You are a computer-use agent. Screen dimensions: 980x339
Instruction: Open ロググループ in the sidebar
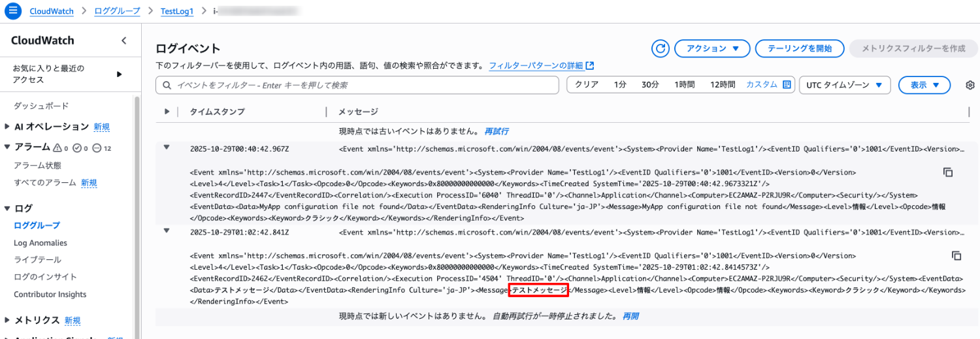coord(37,225)
